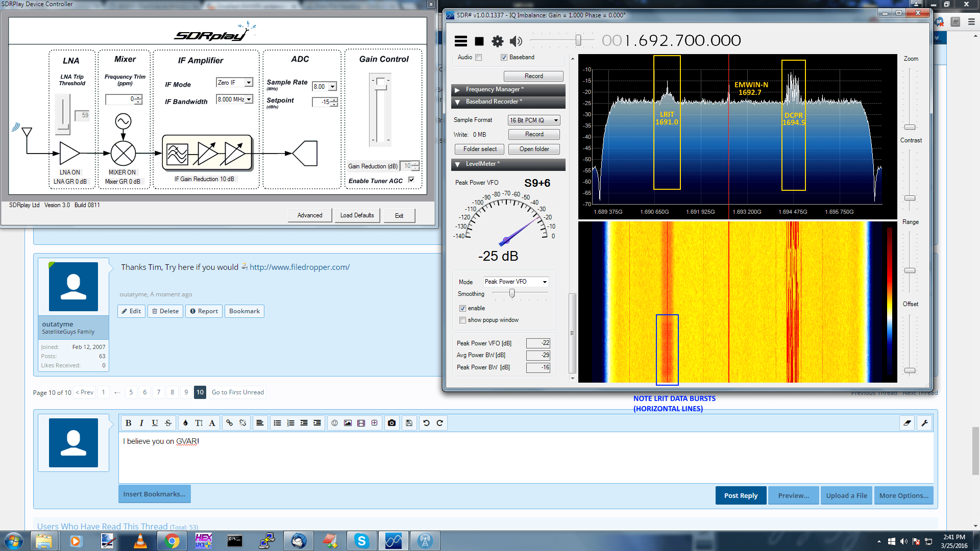Screen dimensions: 980x551
Task: Move the LevelMeter Smoothing slider
Action: (512, 293)
